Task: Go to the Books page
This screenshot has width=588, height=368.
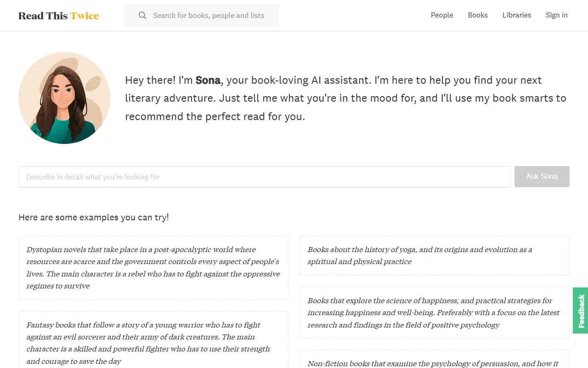Action: pos(478,15)
